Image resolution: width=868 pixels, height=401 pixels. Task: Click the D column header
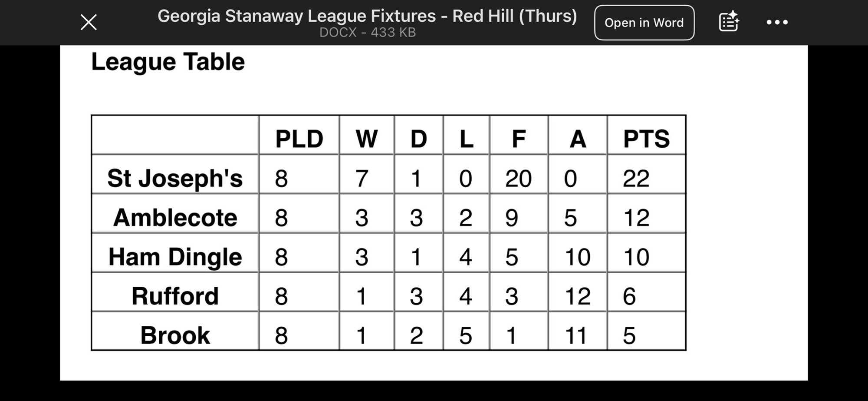click(x=419, y=139)
